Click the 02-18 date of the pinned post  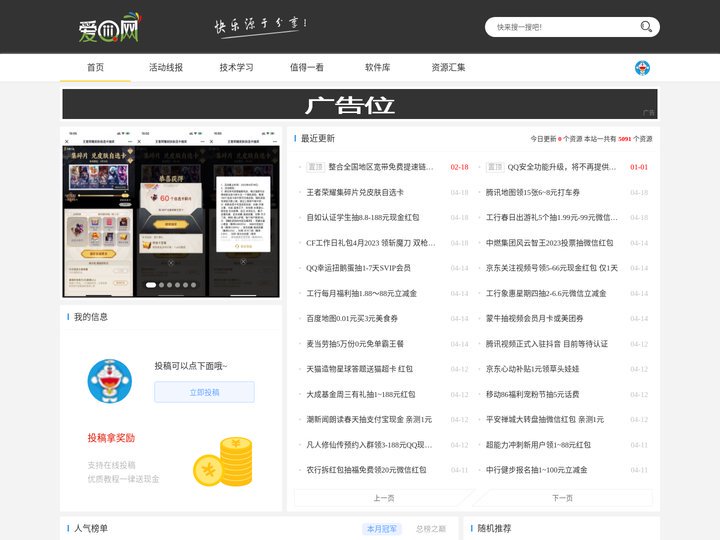coord(459,167)
